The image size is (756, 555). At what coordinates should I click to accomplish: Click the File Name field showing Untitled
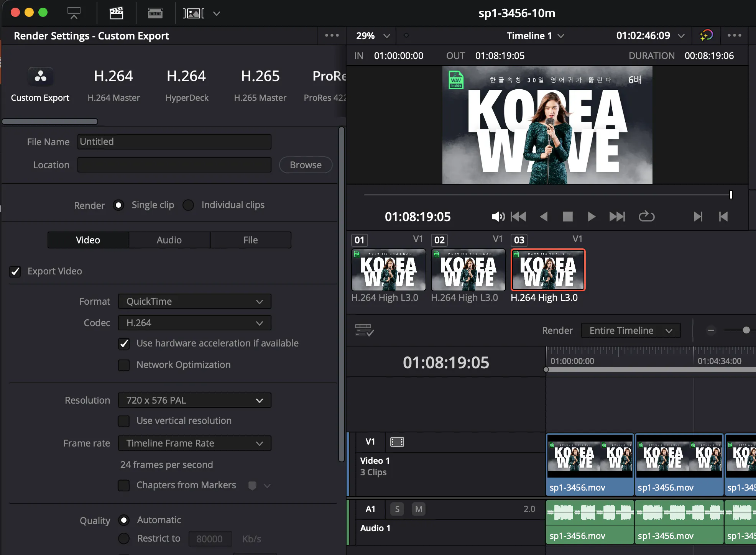pyautogui.click(x=174, y=141)
